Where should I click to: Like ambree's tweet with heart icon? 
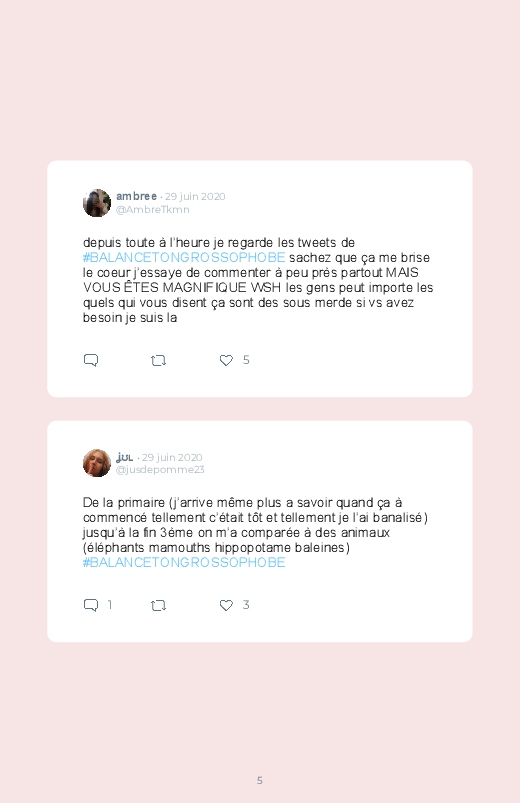(226, 361)
